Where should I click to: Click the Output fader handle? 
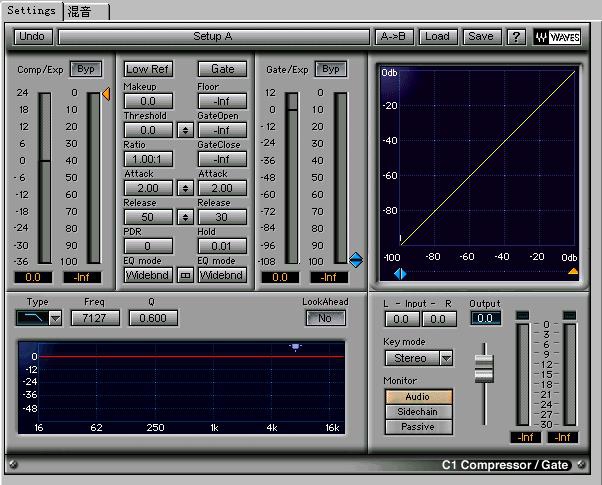[x=484, y=369]
